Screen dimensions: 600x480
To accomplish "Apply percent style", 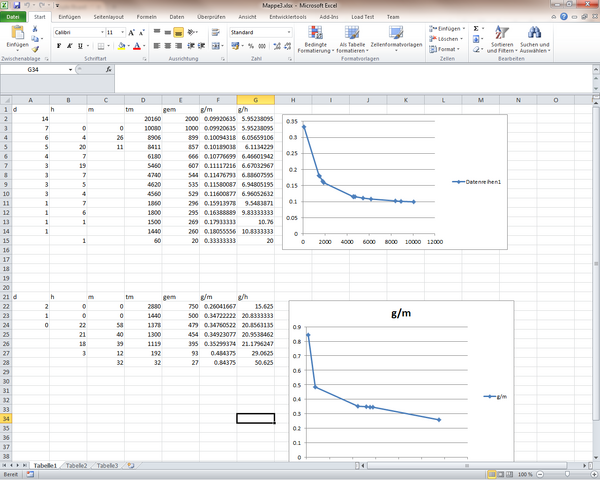I will coord(251,46).
